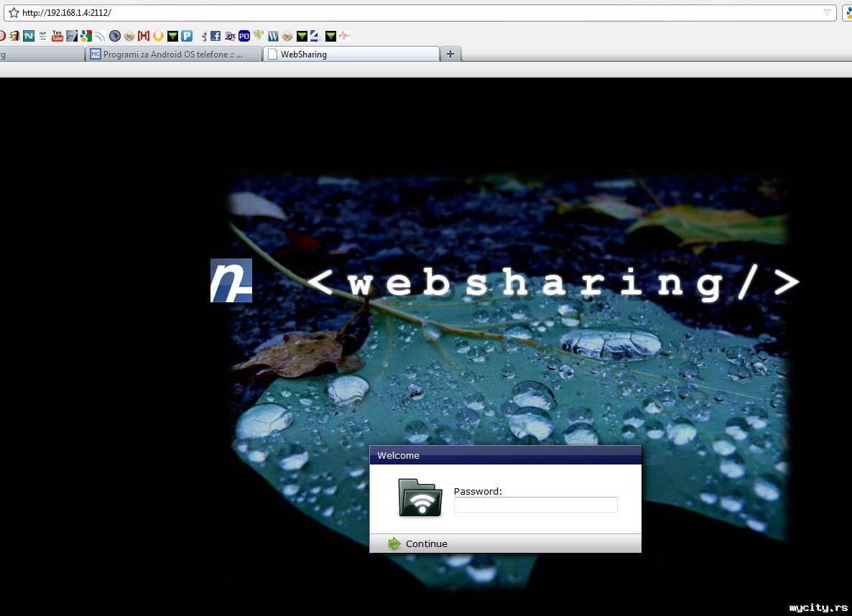Open the blue PO bookmark icon
Image resolution: width=852 pixels, height=616 pixels.
[244, 36]
